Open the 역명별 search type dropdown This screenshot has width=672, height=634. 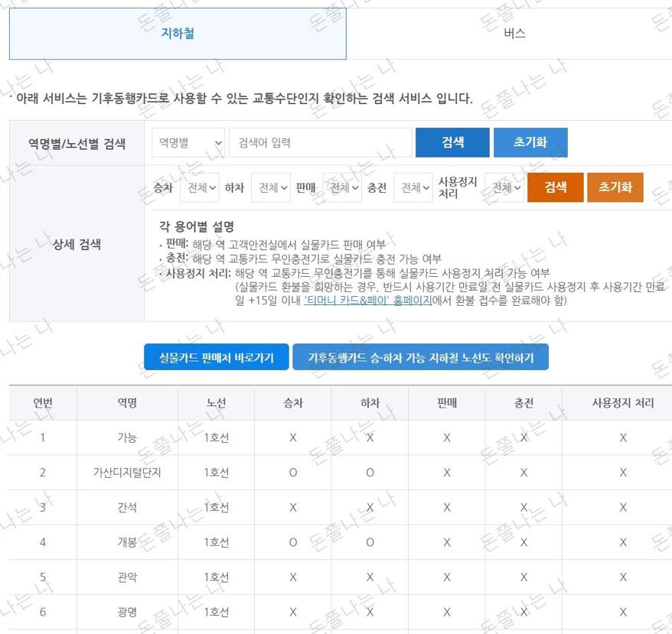point(188,142)
